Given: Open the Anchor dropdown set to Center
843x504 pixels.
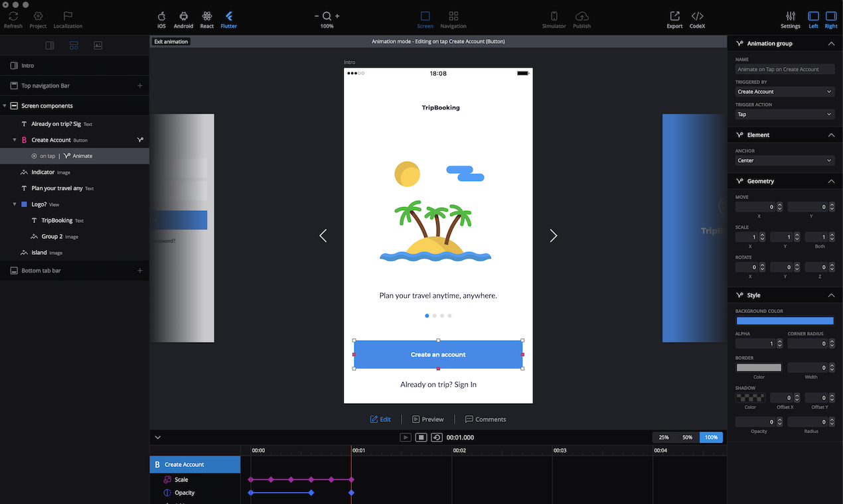Looking at the screenshot, I should coord(784,160).
